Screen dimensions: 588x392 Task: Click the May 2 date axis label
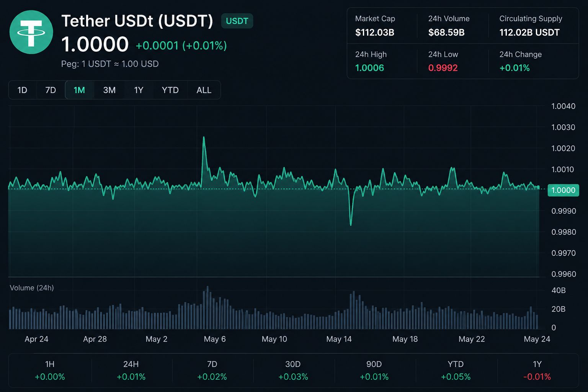(157, 339)
